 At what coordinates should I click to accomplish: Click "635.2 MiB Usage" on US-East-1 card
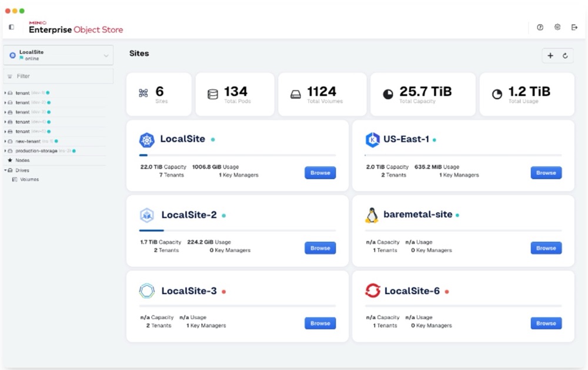(x=436, y=167)
